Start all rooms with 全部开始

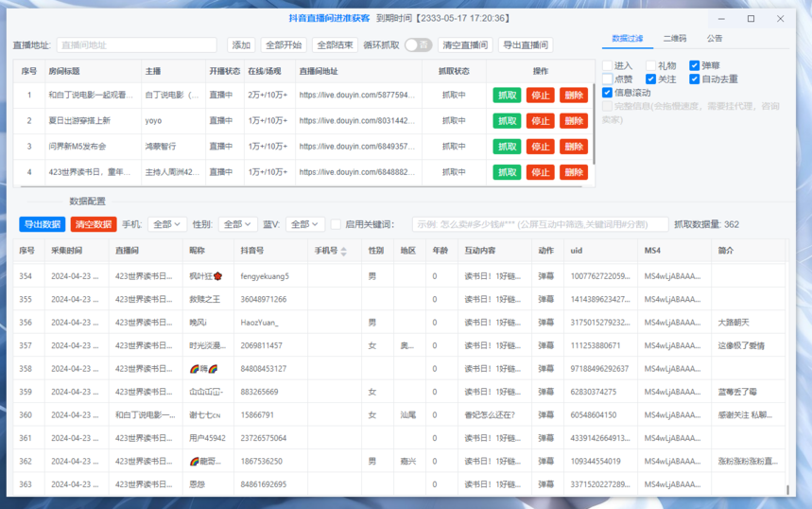(284, 45)
